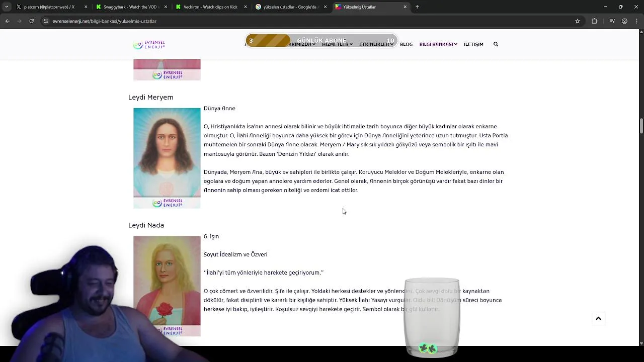Open the İLETİŞİM page

[473, 44]
